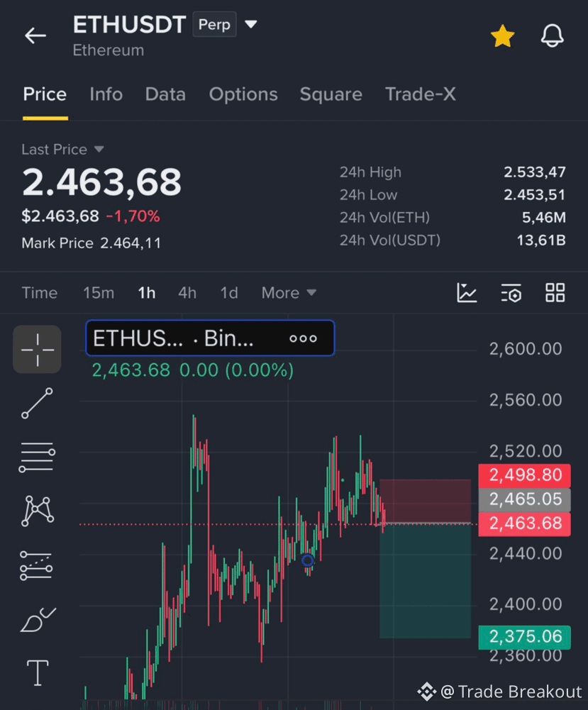Click the 2,463.68 current price label
This screenshot has height=710, width=588.
tap(525, 524)
